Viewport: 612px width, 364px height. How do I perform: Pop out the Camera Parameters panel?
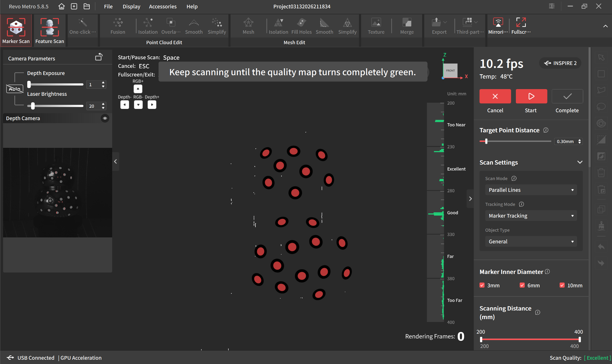click(99, 57)
